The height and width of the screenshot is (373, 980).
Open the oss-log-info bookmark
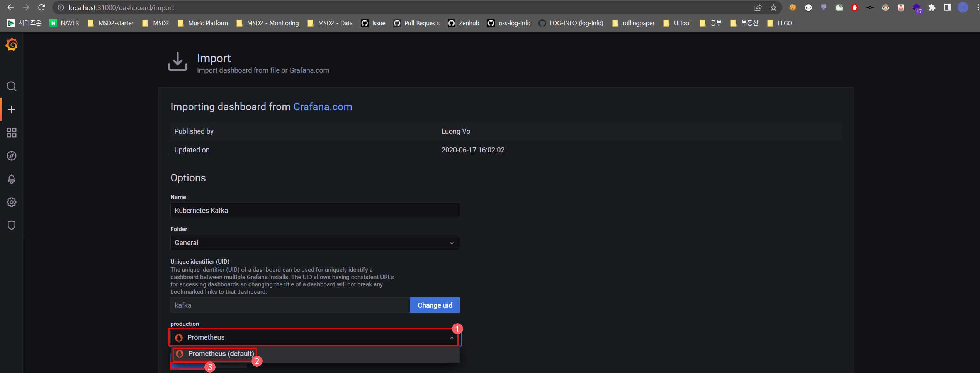[509, 23]
